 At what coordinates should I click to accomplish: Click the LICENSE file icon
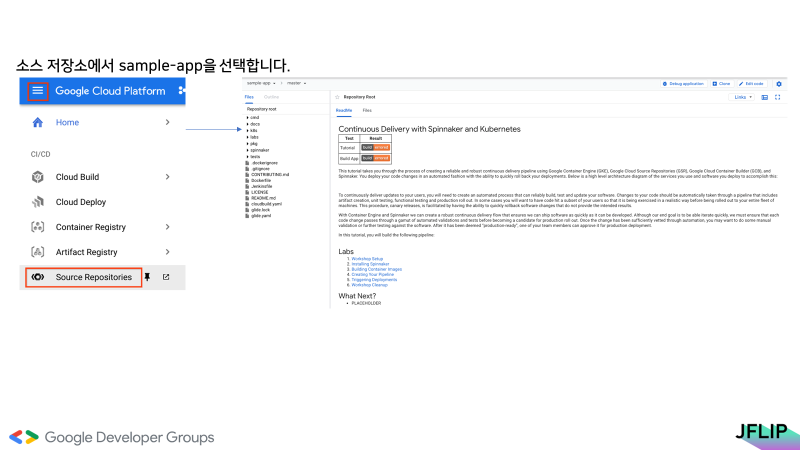tap(247, 192)
